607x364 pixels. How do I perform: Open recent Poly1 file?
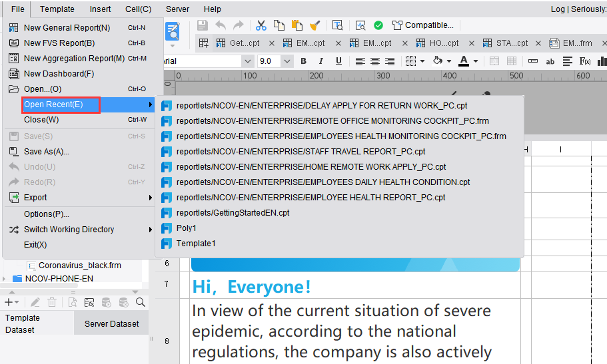point(339,228)
